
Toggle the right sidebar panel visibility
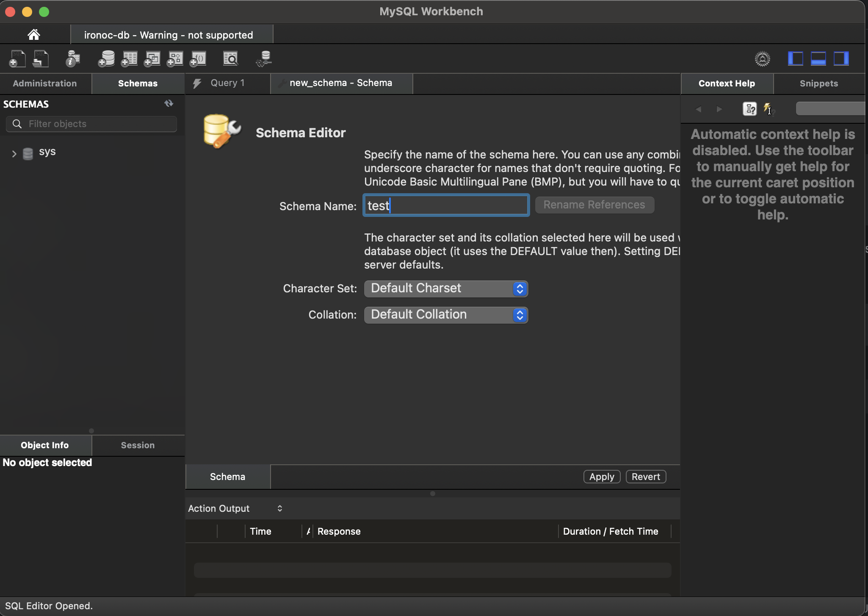pos(841,58)
